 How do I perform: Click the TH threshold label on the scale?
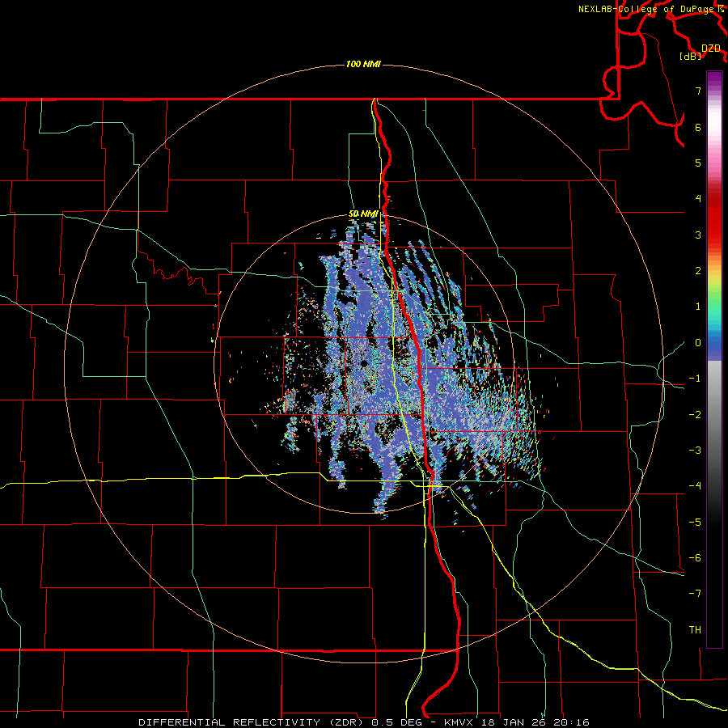tap(695, 630)
